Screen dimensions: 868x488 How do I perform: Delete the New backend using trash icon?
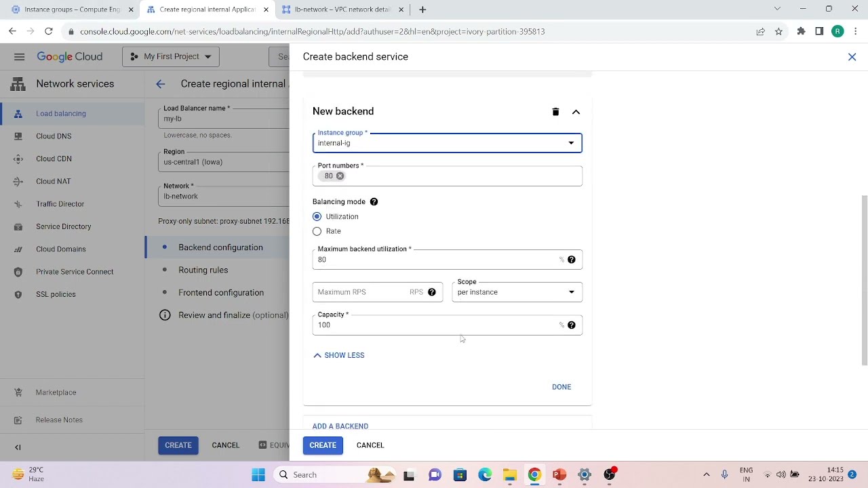pyautogui.click(x=555, y=112)
